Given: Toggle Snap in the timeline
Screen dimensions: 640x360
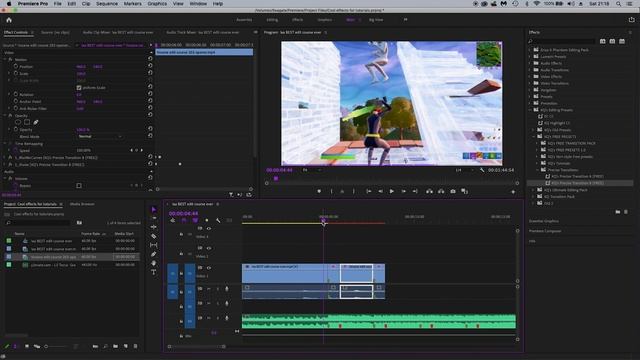Looking at the screenshot, I should (184, 220).
